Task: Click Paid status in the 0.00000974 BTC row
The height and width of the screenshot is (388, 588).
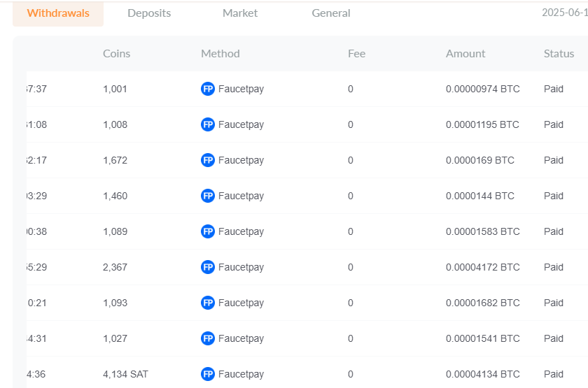Action: [x=554, y=89]
